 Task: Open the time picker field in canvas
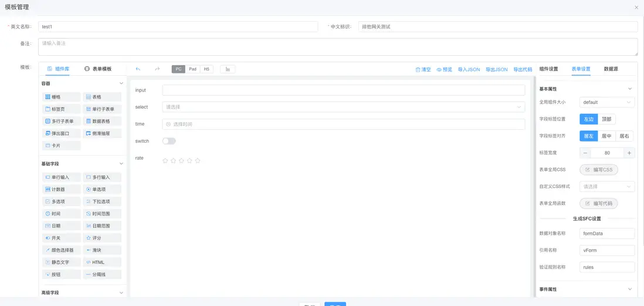click(343, 124)
